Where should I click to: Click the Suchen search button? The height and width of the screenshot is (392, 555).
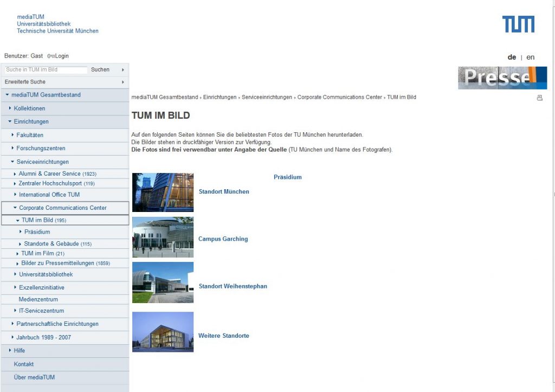[x=100, y=69]
